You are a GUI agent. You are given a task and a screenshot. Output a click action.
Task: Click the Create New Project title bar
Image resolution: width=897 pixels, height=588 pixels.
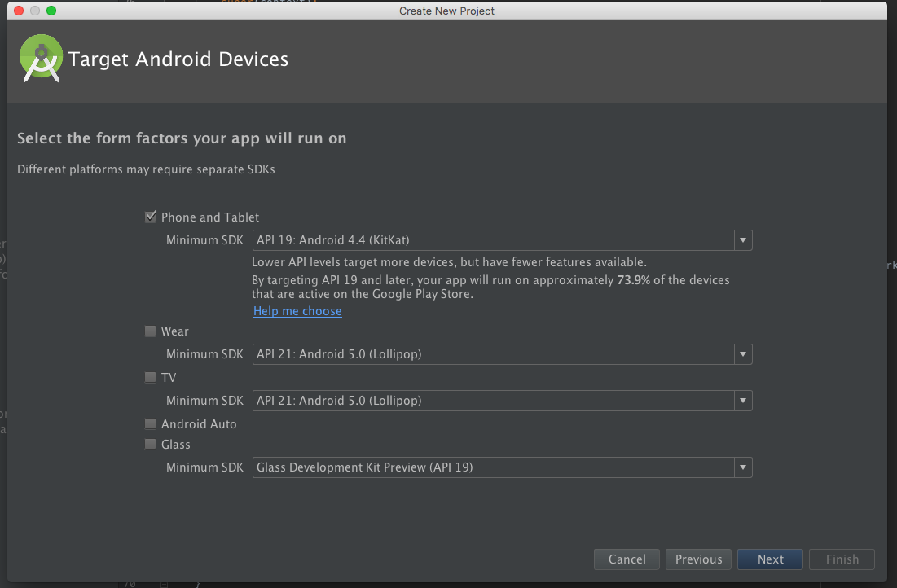click(x=446, y=11)
